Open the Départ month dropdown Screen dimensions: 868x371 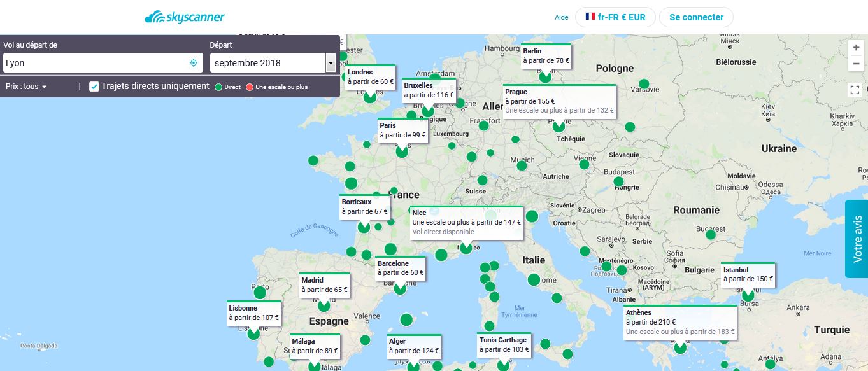(x=273, y=62)
